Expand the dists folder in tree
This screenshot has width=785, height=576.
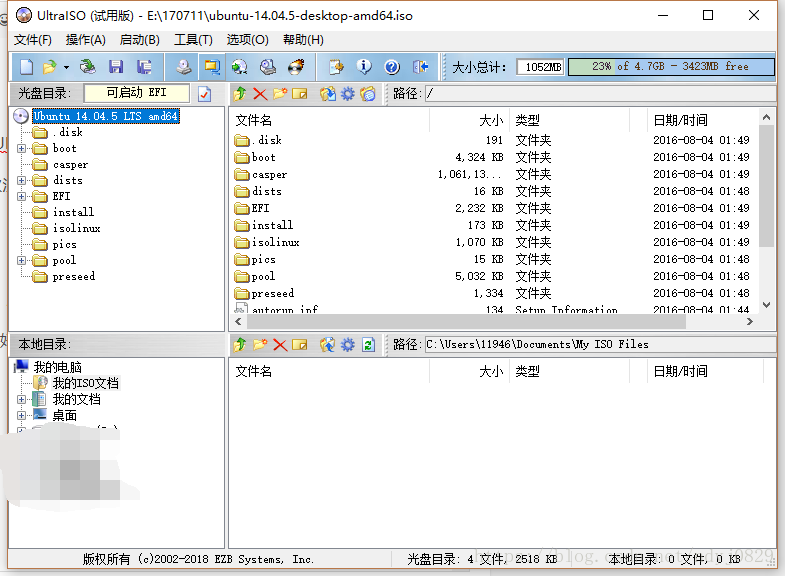tap(21, 180)
